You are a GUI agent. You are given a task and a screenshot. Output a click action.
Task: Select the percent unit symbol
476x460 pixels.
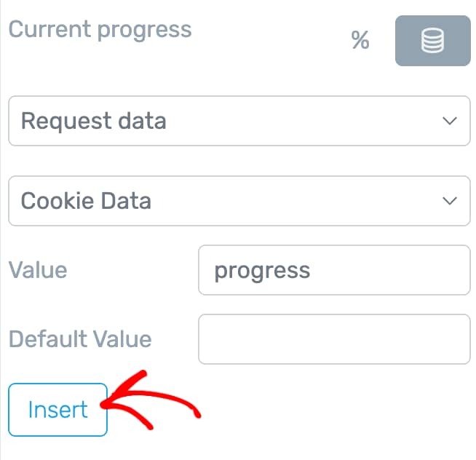pyautogui.click(x=360, y=40)
